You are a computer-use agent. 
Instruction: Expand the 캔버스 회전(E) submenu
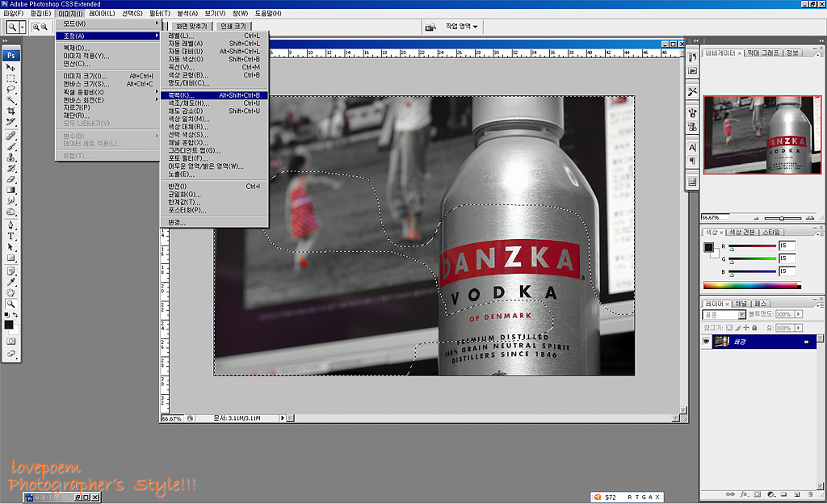tap(107, 100)
